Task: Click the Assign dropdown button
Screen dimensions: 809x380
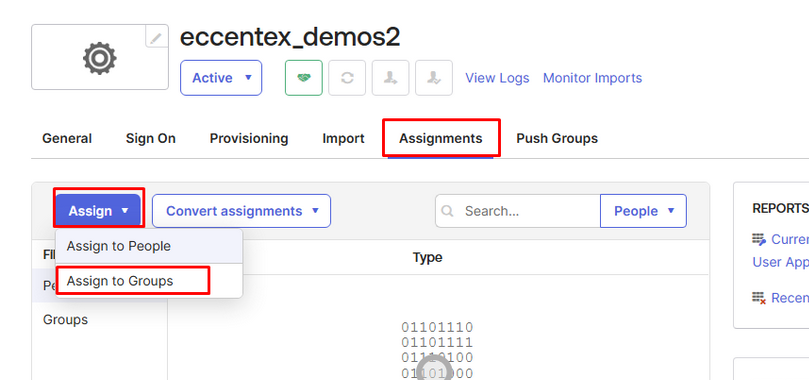Action: click(98, 211)
